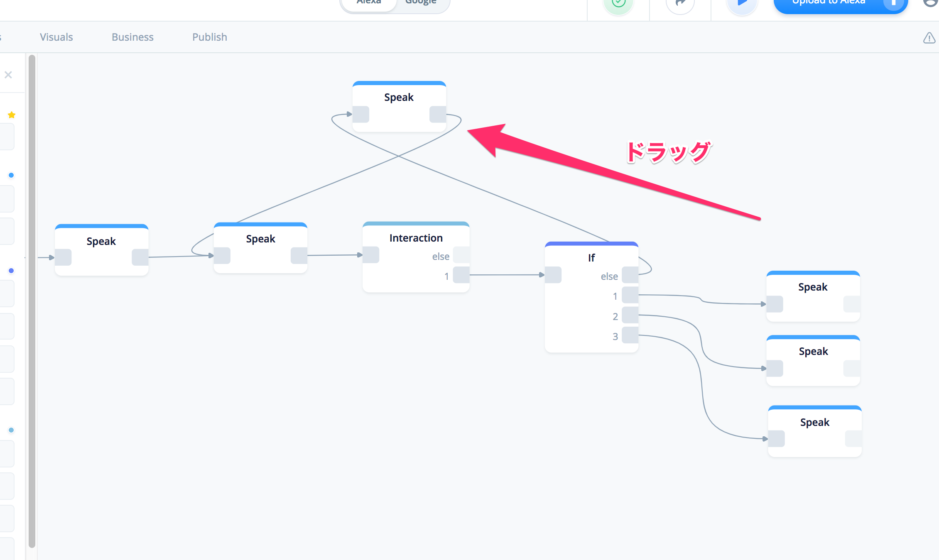Click upload arrow on Upload to Alexa
The width and height of the screenshot is (939, 560).
893,3
